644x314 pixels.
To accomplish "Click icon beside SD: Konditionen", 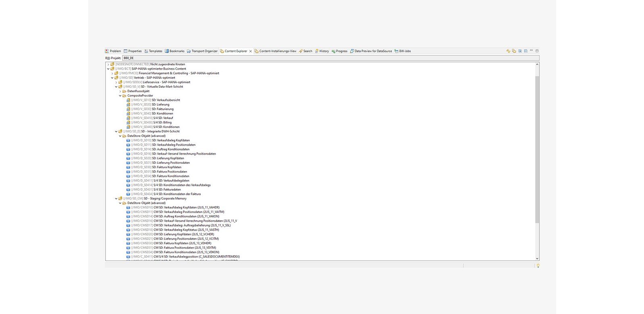I will 128,114.
